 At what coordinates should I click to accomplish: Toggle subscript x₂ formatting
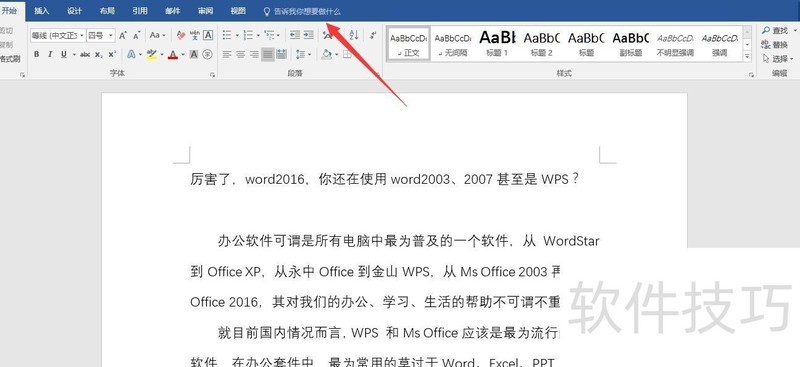(x=99, y=54)
